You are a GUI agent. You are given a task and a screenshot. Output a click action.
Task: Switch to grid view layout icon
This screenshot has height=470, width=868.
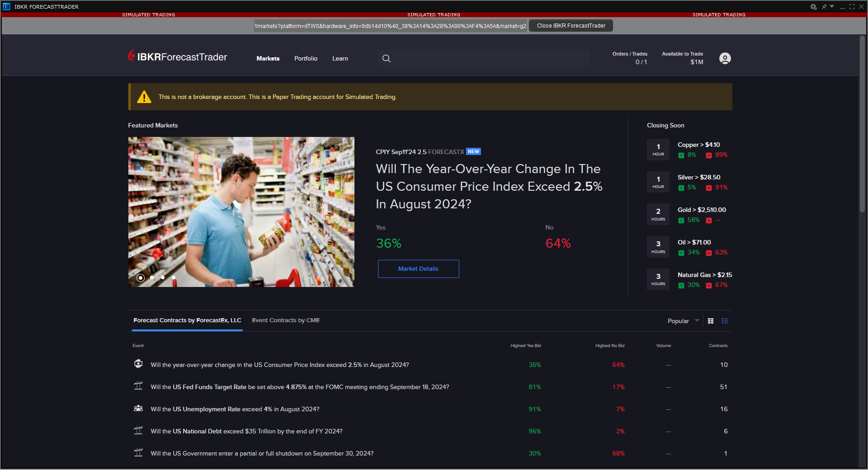click(x=711, y=321)
